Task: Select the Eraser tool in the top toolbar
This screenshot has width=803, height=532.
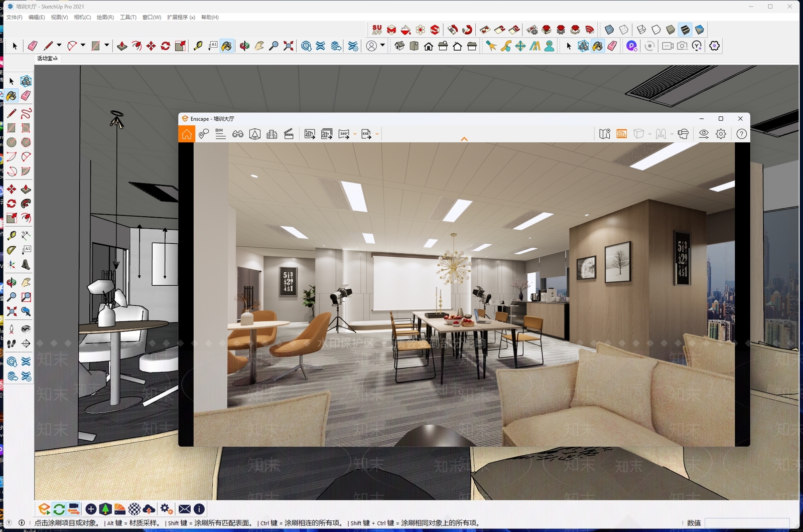Action: 33,46
